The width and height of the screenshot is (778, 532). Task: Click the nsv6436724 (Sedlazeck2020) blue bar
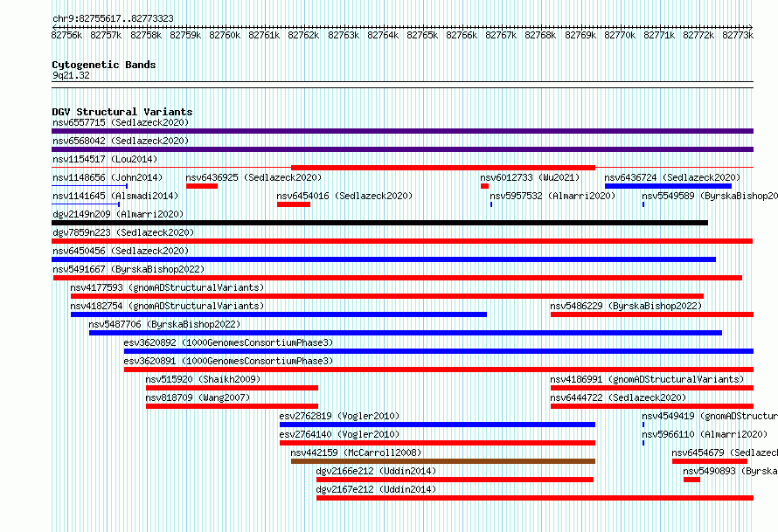coord(668,186)
